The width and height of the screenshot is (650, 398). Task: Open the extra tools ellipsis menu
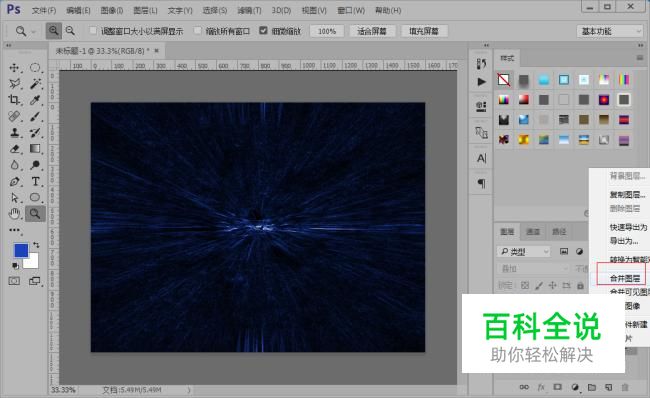(x=15, y=230)
